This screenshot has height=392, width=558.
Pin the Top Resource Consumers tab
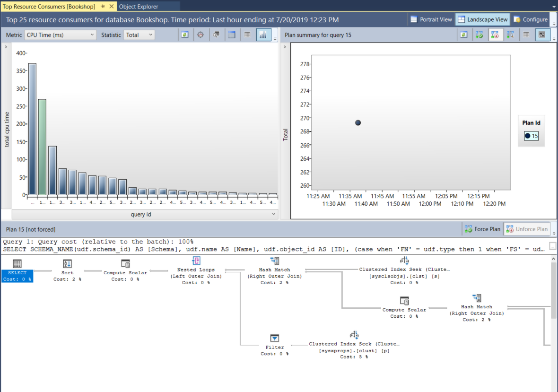(103, 7)
